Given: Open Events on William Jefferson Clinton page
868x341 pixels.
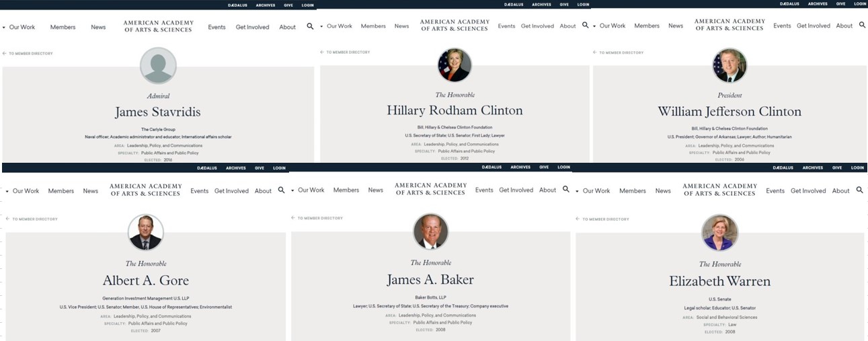Looking at the screenshot, I should click(x=782, y=26).
